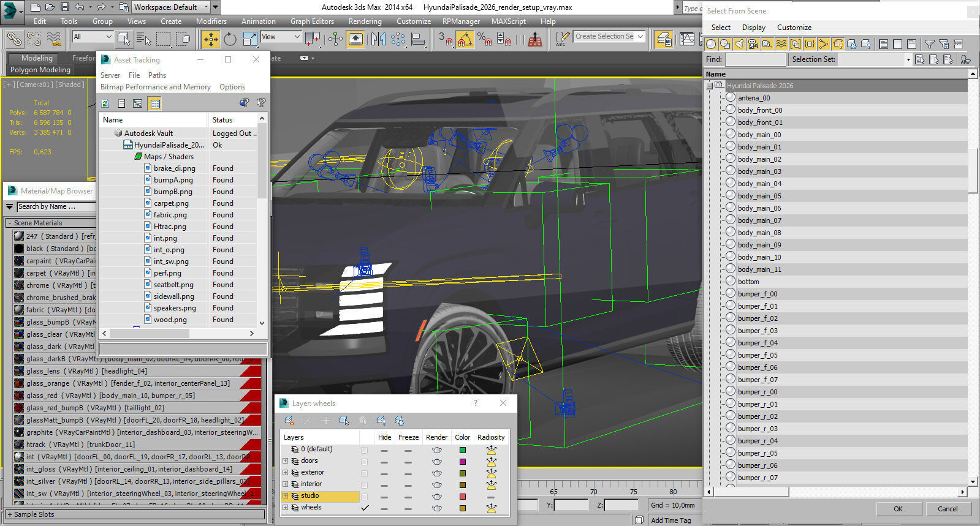
Task: Toggle Hide for the studio layer
Action: click(384, 497)
